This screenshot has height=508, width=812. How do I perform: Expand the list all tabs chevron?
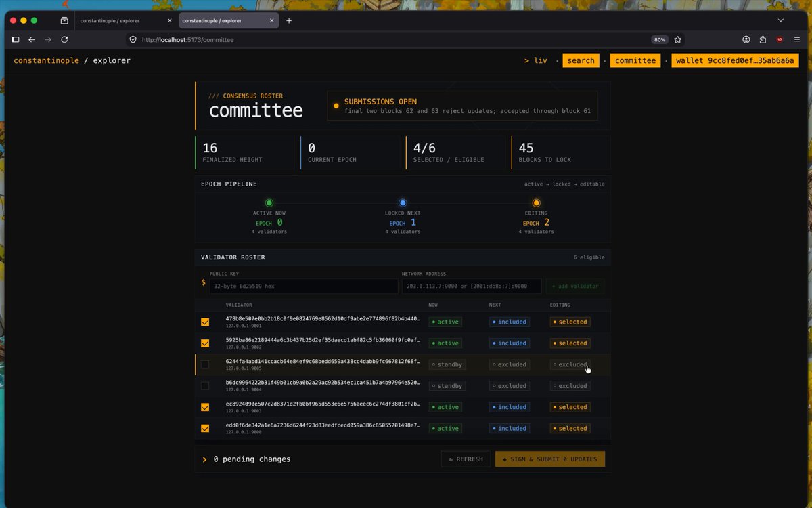(780, 20)
